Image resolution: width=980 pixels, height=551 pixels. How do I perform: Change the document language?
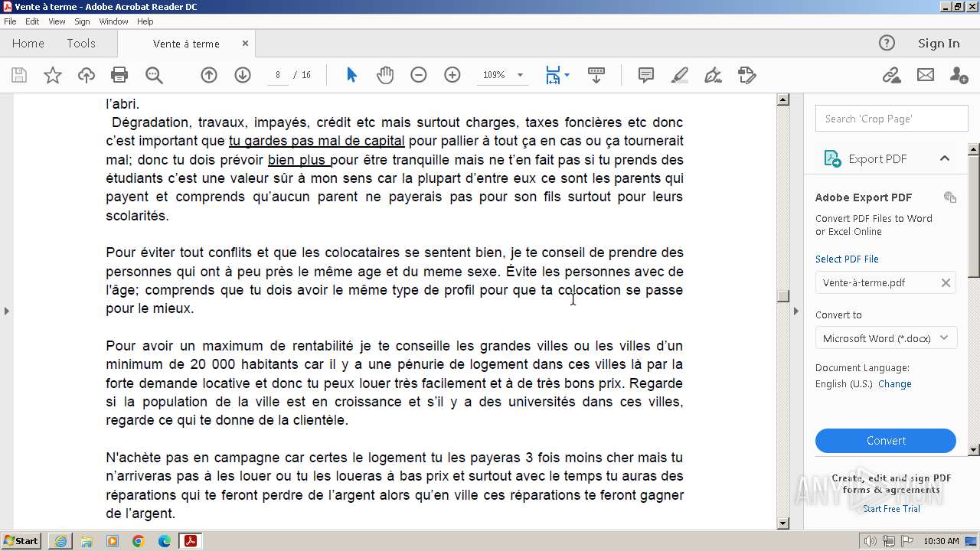(895, 384)
